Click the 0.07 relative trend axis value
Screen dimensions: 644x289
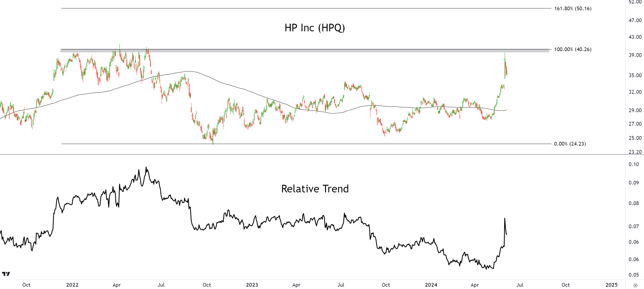634,226
